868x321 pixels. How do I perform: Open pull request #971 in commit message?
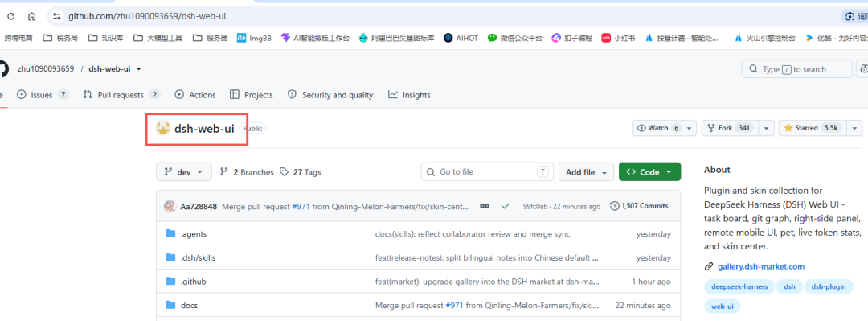point(301,206)
